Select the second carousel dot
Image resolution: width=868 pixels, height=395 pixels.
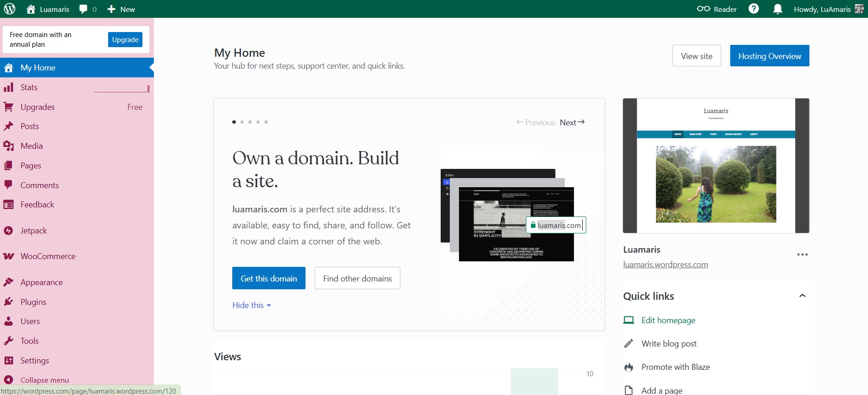[242, 122]
